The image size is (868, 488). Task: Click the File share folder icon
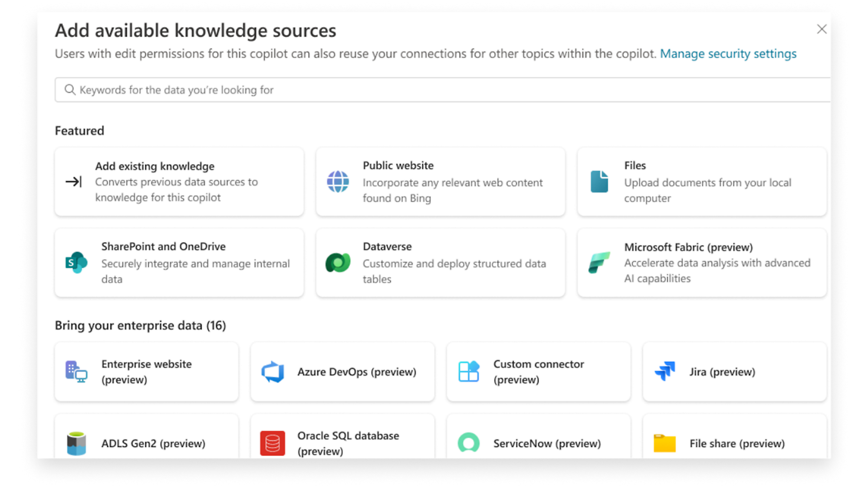point(665,443)
